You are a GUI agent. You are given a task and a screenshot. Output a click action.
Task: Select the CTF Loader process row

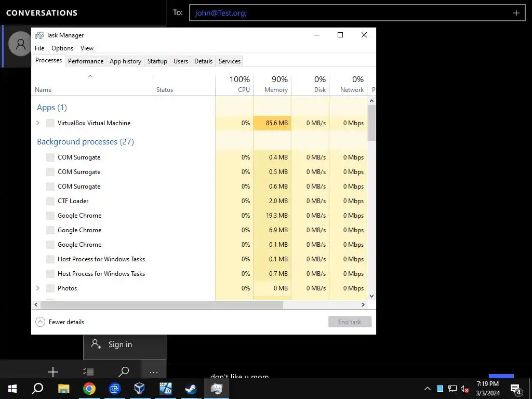[199, 201]
